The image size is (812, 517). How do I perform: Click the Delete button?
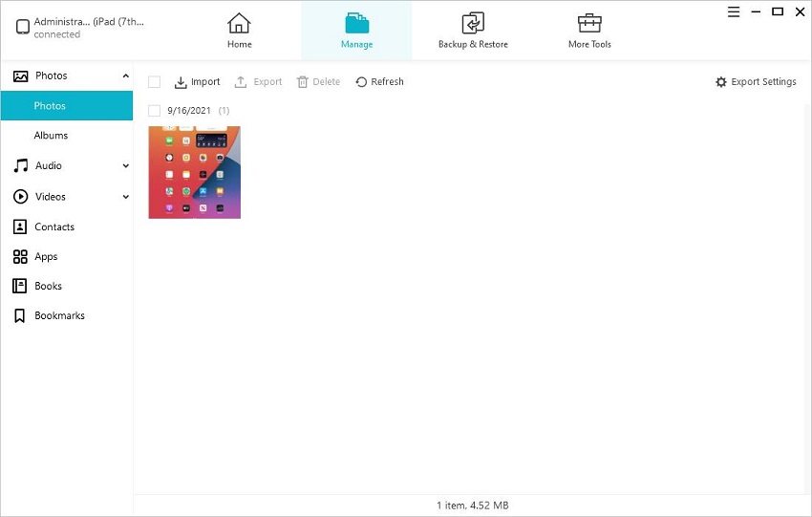(x=318, y=82)
